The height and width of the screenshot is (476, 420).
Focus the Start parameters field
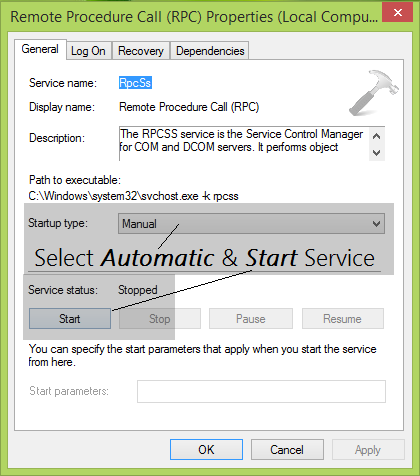coord(261,391)
